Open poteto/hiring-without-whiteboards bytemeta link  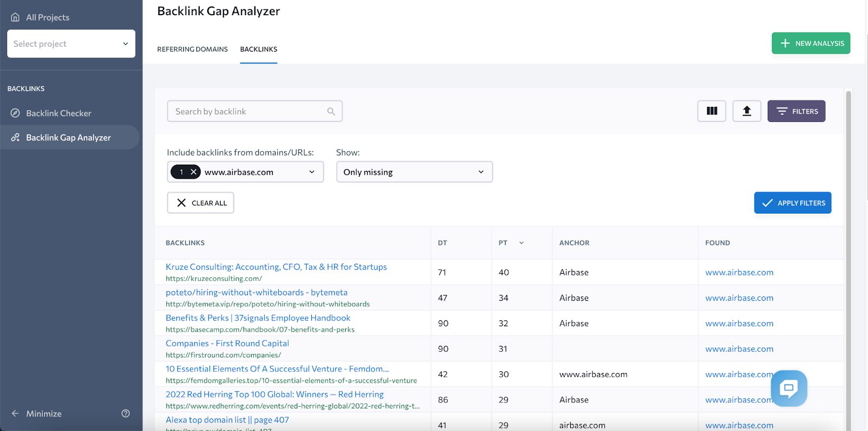point(257,292)
